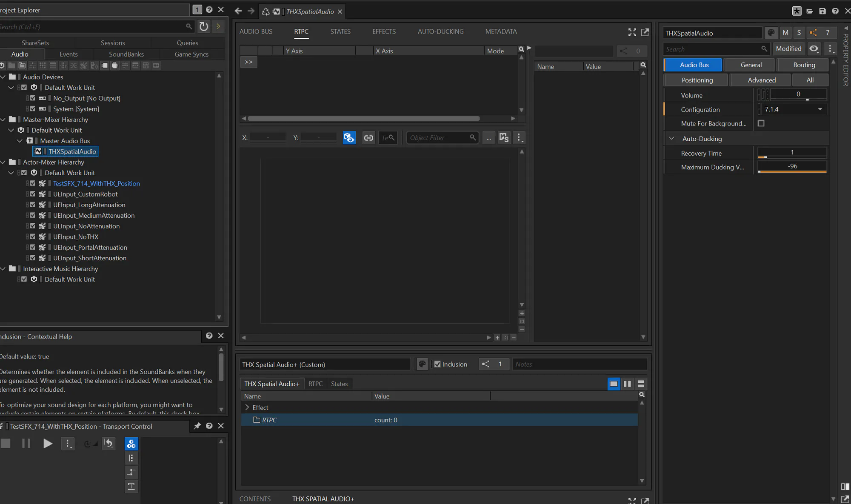Open RTPC editor in new window icon
Viewport: 851px width, 504px height.
[x=645, y=32]
